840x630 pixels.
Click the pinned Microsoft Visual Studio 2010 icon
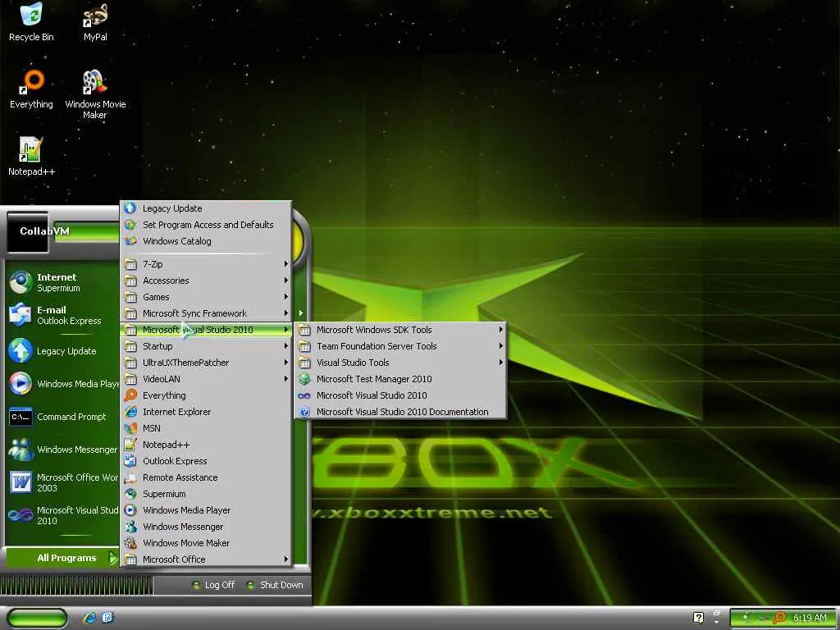[x=21, y=515]
